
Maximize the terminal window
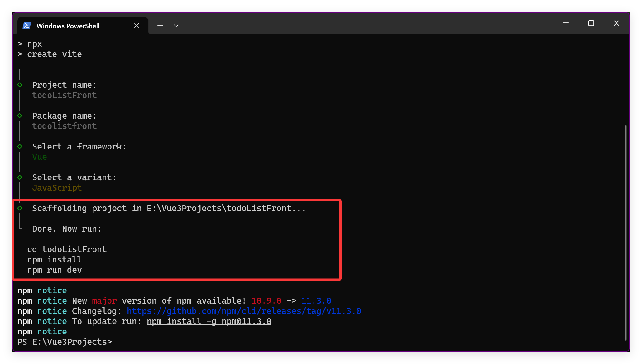click(x=591, y=23)
